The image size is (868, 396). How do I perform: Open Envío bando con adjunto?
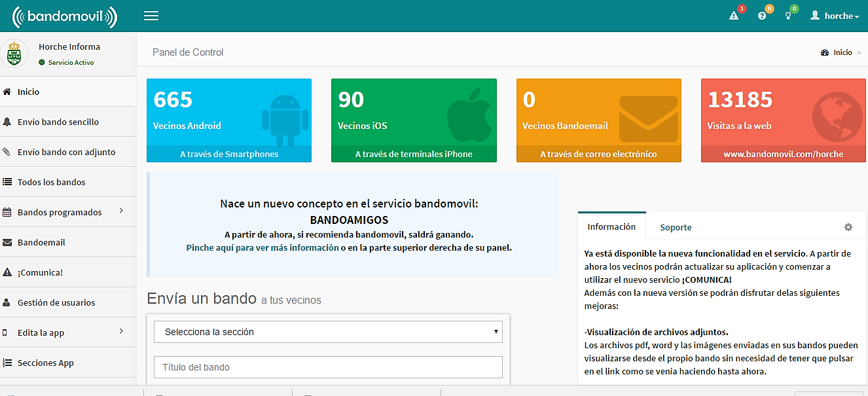pos(68,152)
